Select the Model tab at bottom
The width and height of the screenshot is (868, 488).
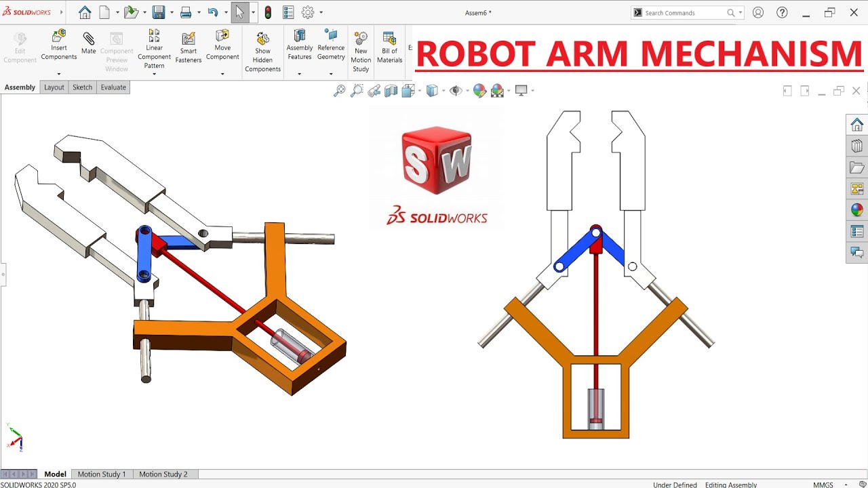click(55, 474)
